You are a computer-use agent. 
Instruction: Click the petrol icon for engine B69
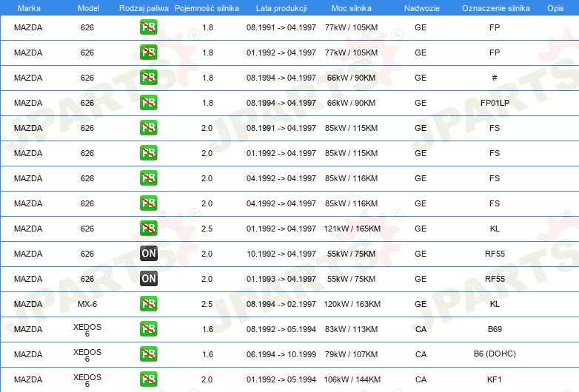(x=148, y=328)
